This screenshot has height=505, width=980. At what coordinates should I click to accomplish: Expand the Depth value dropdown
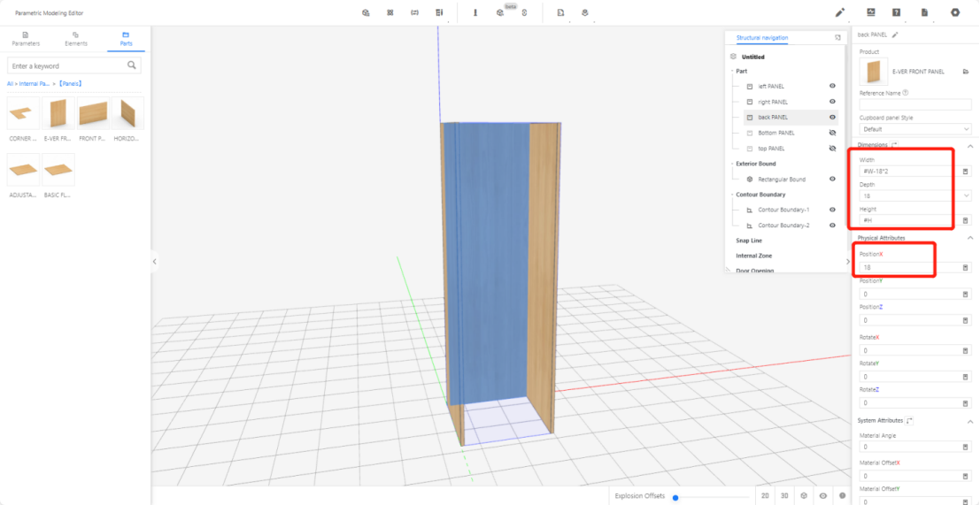[x=965, y=195]
